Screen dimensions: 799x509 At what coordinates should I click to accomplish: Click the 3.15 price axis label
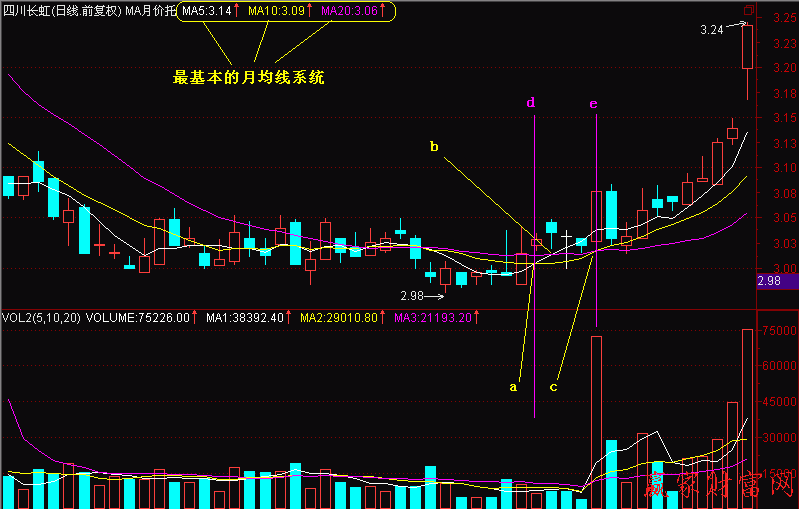pyautogui.click(x=785, y=118)
